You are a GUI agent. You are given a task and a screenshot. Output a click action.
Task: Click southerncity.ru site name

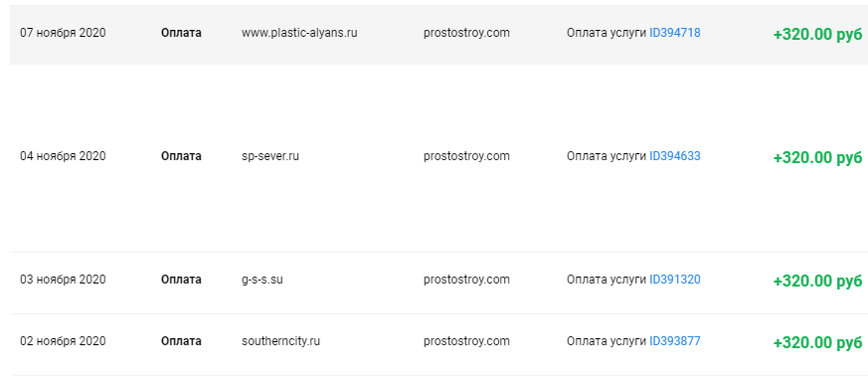pyautogui.click(x=280, y=341)
